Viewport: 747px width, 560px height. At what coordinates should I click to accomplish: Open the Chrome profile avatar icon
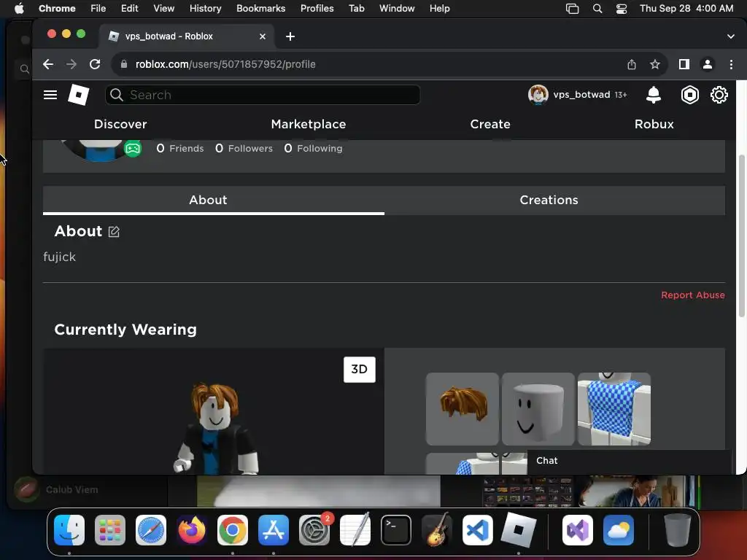click(x=708, y=64)
